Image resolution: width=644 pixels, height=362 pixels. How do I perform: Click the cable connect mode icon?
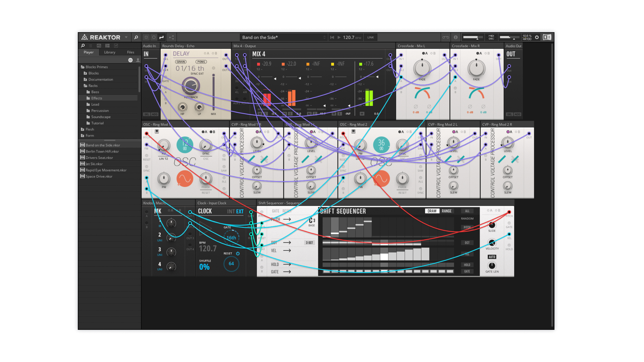click(162, 37)
